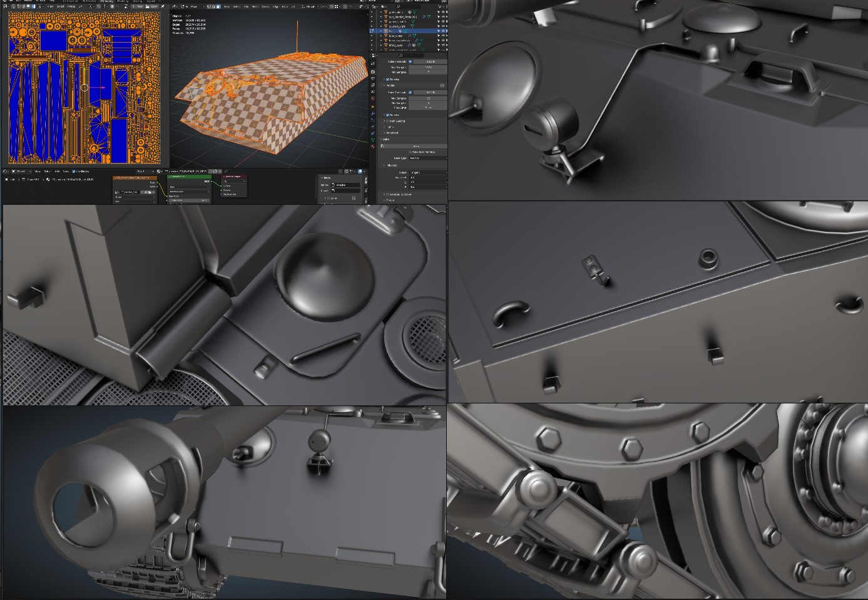
Task: Open the Slot 1 material slot dropdown
Action: [x=145, y=172]
